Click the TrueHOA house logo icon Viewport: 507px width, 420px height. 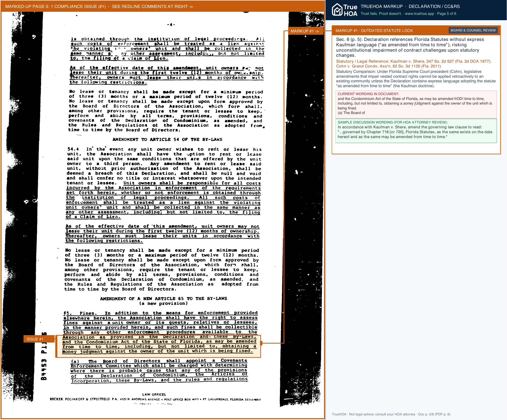337,10
